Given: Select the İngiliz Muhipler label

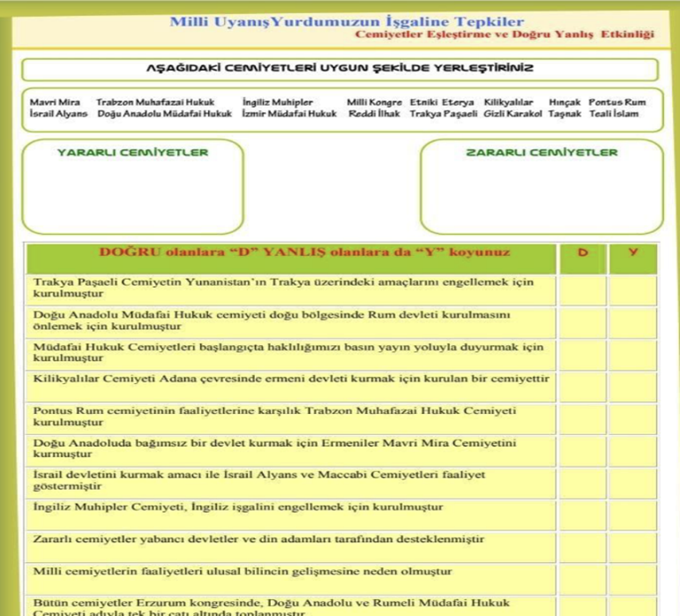Looking at the screenshot, I should (278, 102).
